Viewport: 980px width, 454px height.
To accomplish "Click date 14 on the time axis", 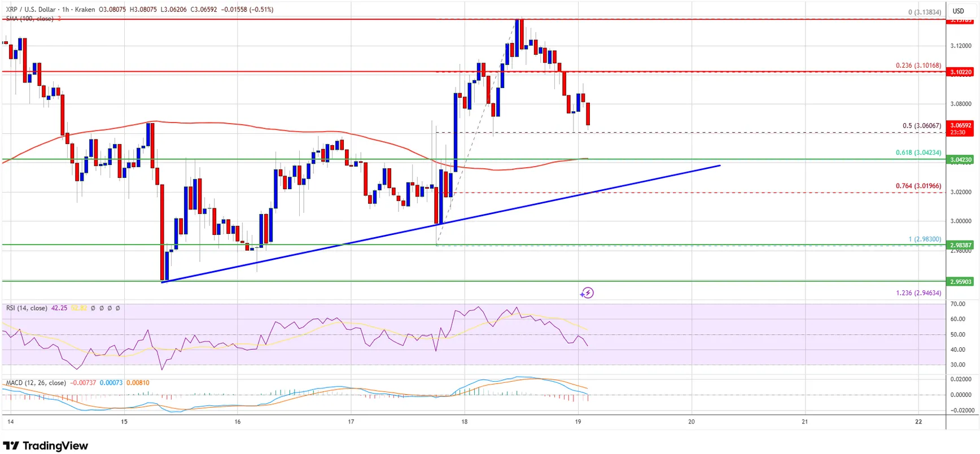I will pos(10,422).
